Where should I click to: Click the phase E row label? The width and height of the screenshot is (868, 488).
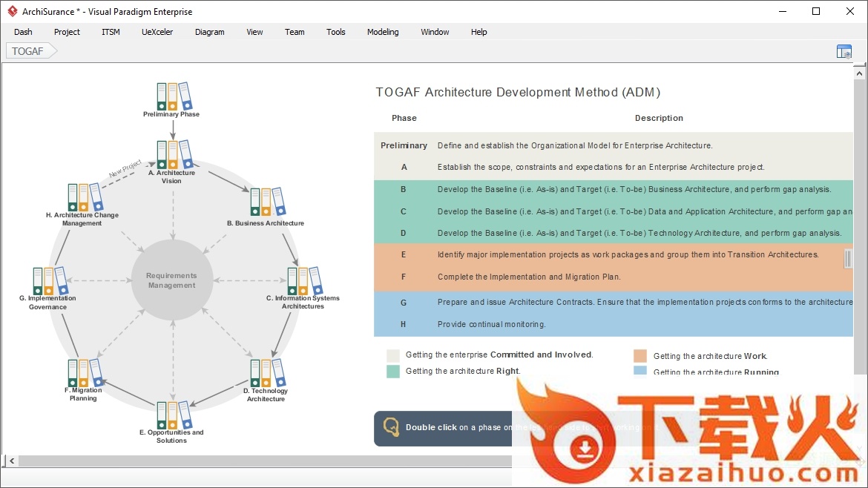[x=404, y=254]
